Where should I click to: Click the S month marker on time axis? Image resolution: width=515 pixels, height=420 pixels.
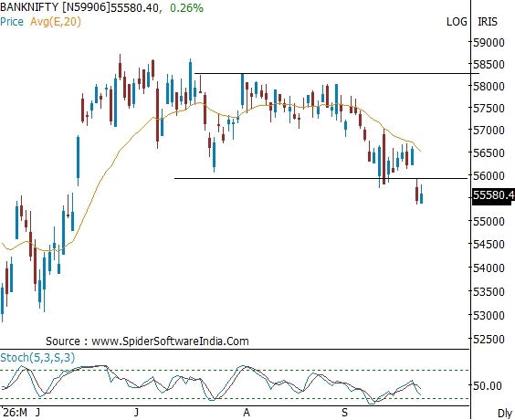pos(344,413)
